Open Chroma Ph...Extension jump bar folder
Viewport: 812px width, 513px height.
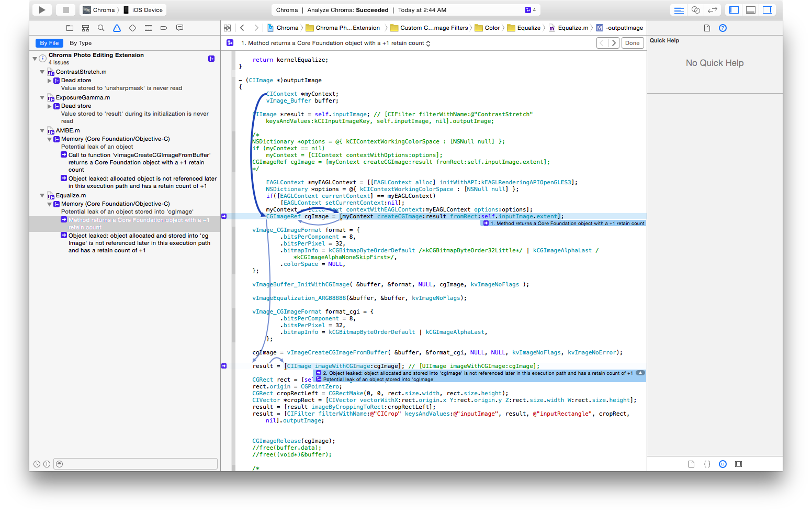click(343, 28)
